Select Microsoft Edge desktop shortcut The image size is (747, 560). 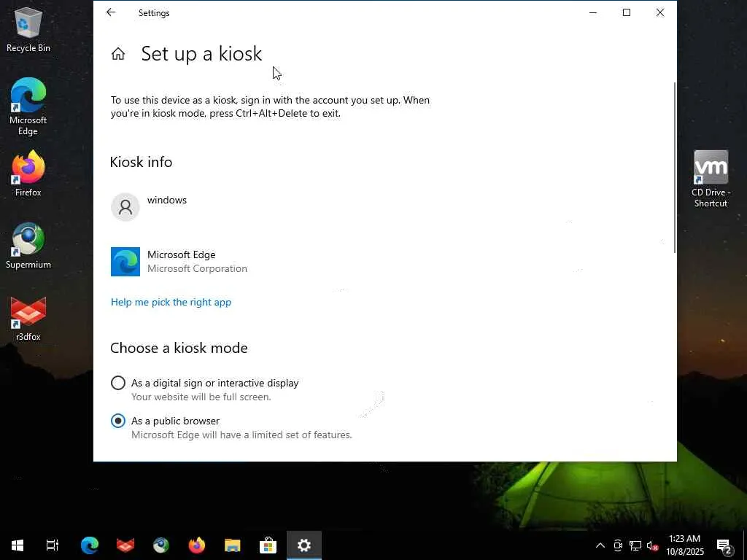tap(28, 106)
